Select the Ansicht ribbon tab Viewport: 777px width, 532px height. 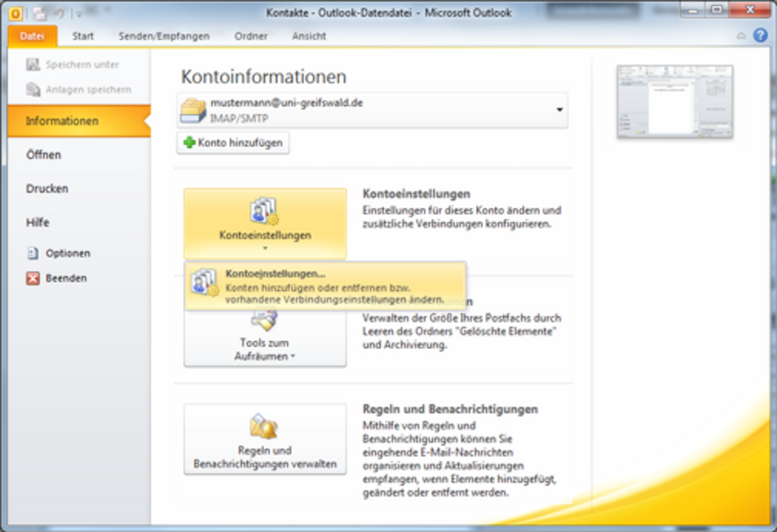pyautogui.click(x=309, y=36)
